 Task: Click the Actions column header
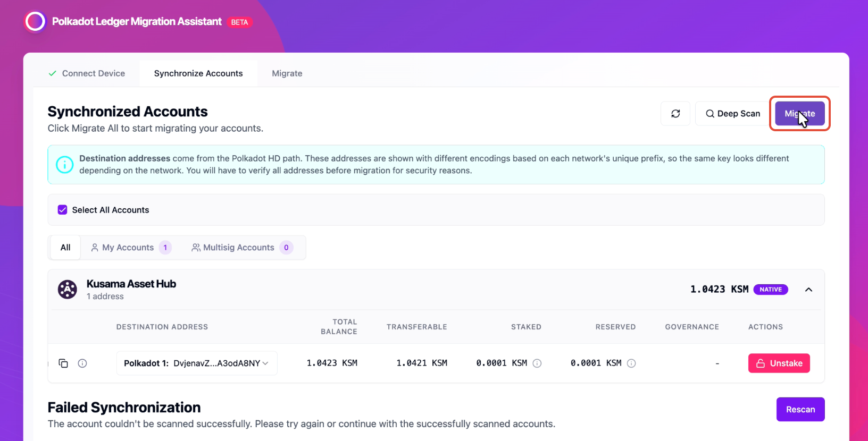(x=765, y=327)
